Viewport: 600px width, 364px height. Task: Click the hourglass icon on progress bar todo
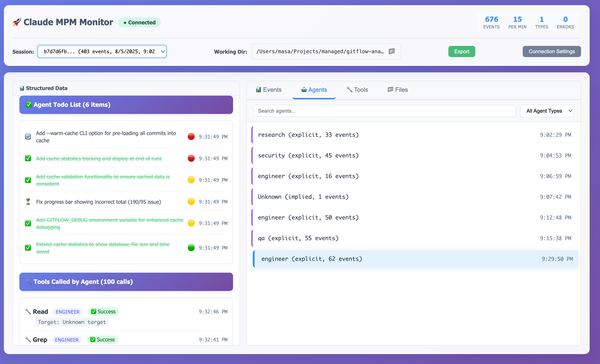point(28,202)
